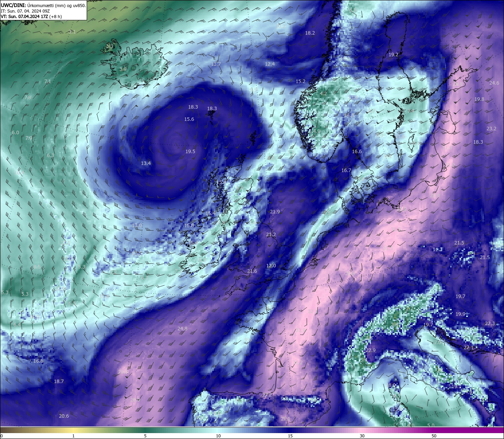Click the 3.9 value over Iceland
Image resolution: width=504 pixels, height=439 pixels.
coord(123,69)
